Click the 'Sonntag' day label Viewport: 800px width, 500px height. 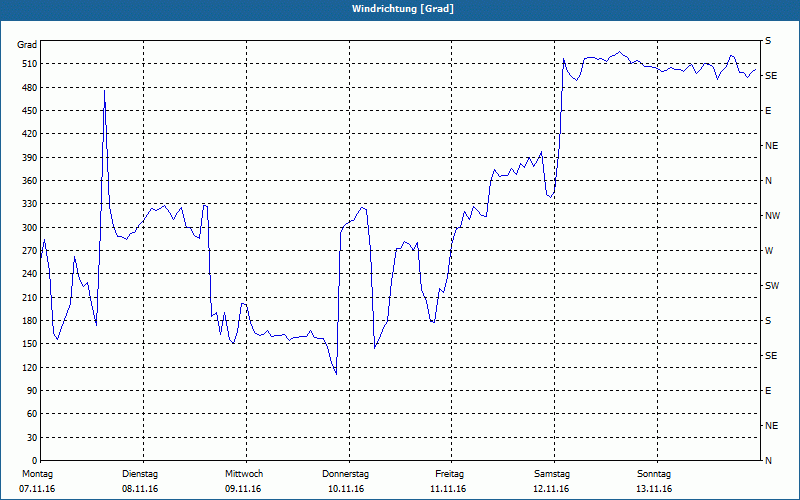point(654,474)
